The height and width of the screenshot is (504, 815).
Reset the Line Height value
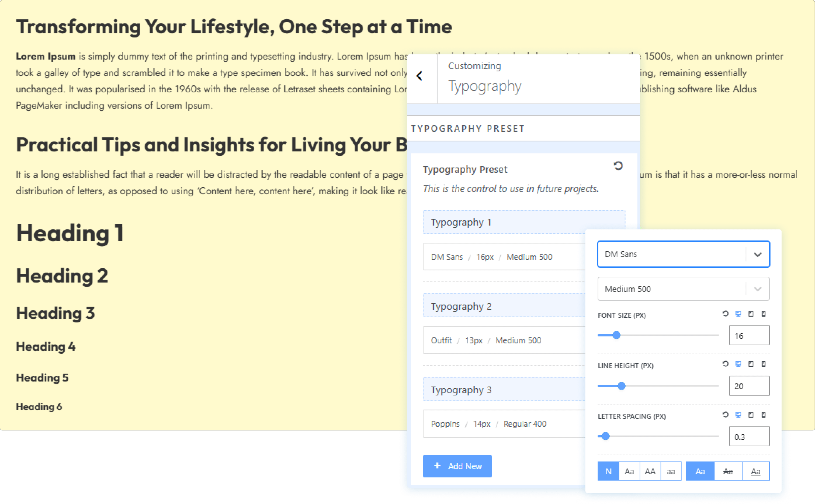click(725, 364)
